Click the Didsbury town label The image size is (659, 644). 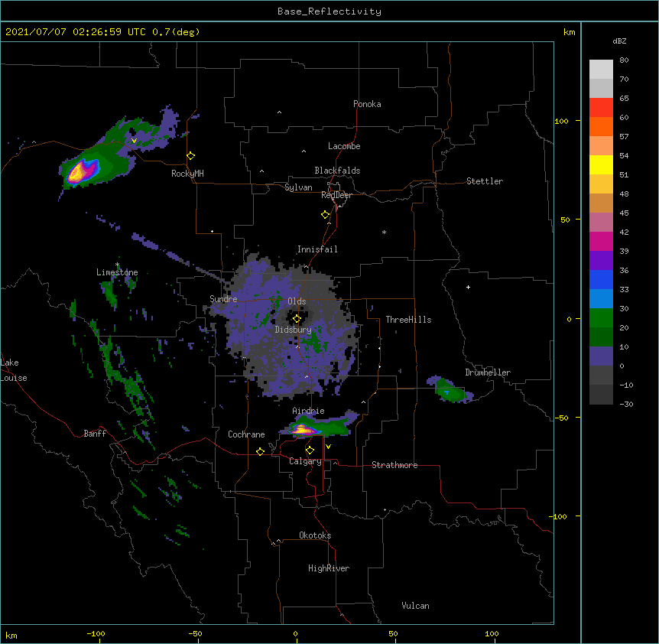click(293, 330)
